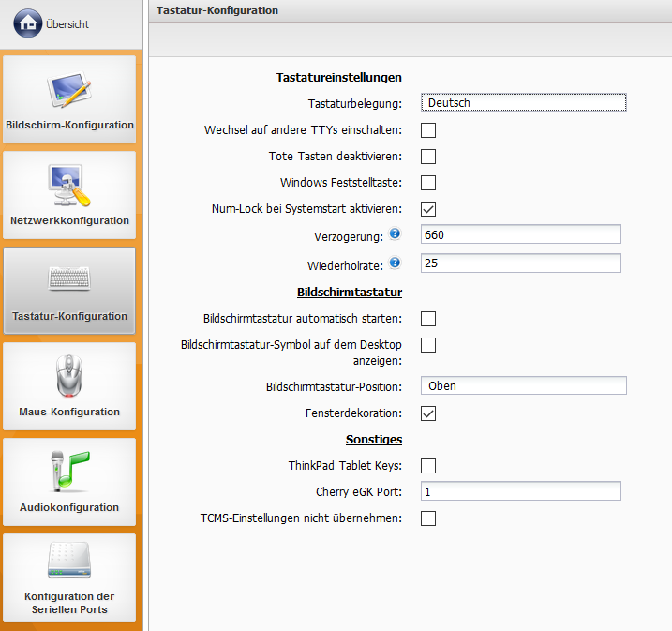The image size is (672, 631).
Task: Click the Wiederholrate field with 25
Action: [x=520, y=263]
